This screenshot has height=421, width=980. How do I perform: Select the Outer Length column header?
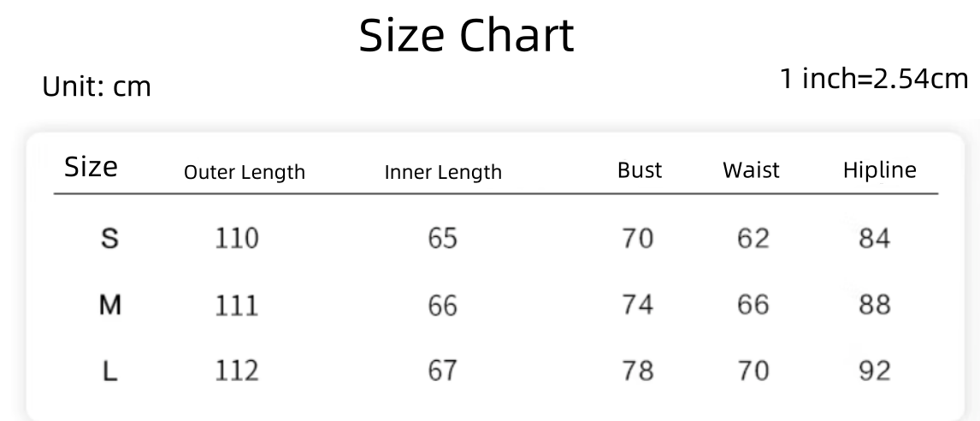pyautogui.click(x=245, y=172)
